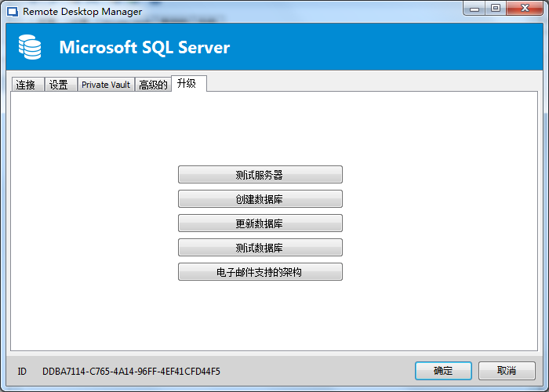
Task: Select the 升级 tab
Action: point(189,83)
